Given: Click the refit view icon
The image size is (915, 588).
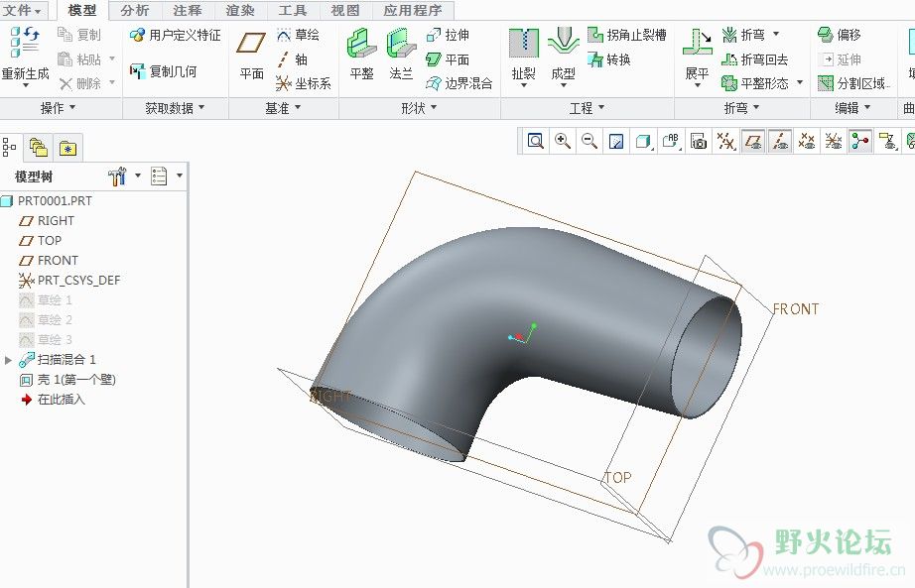Looking at the screenshot, I should 536,141.
